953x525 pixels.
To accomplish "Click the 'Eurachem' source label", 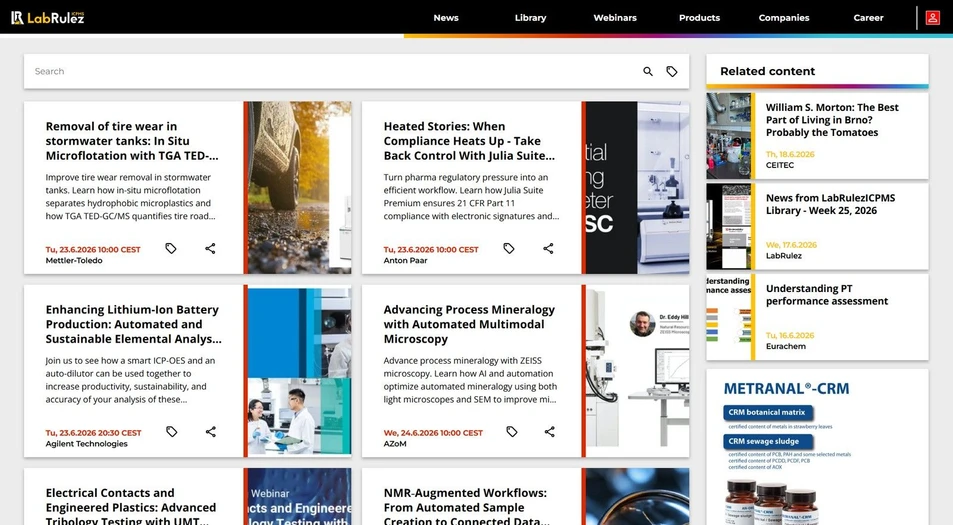I will click(786, 346).
